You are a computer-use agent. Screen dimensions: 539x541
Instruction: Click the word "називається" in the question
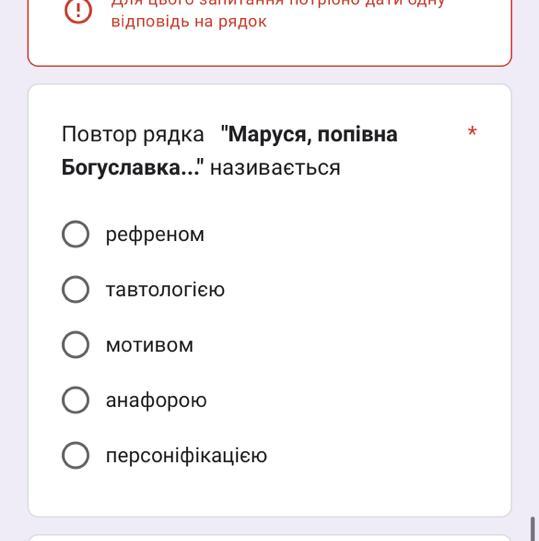click(275, 168)
